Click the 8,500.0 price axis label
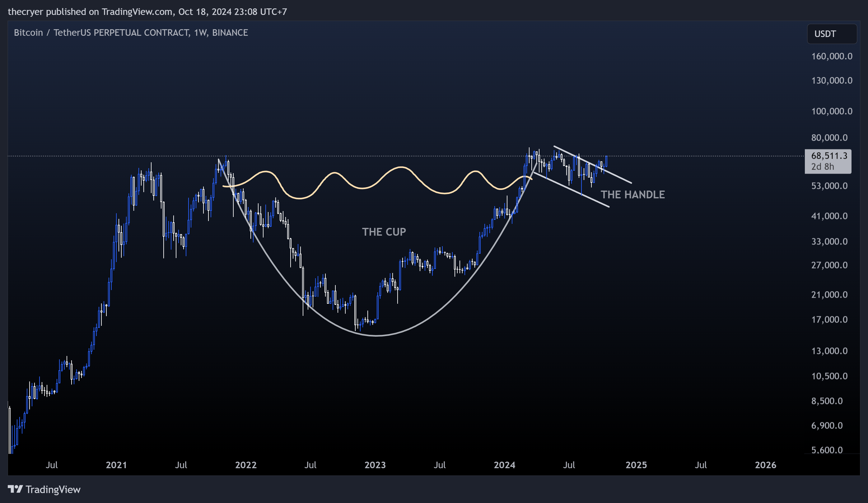This screenshot has width=868, height=503. [x=827, y=401]
